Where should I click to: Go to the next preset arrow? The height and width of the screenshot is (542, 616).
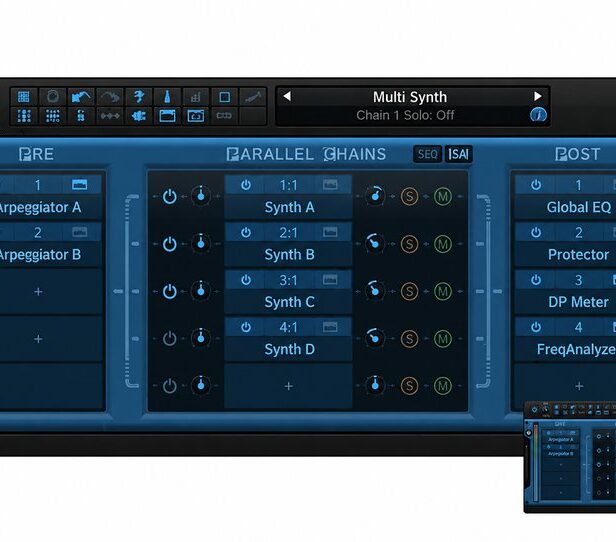point(537,96)
